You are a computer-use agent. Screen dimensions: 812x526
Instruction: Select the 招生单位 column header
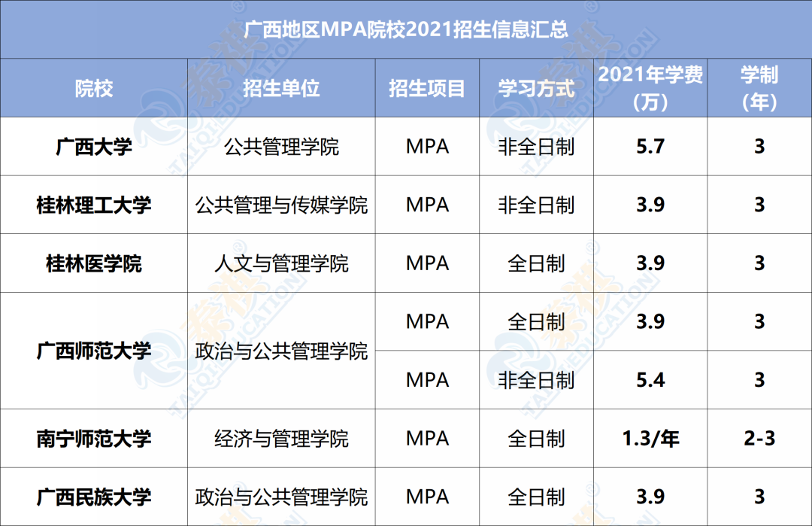282,89
